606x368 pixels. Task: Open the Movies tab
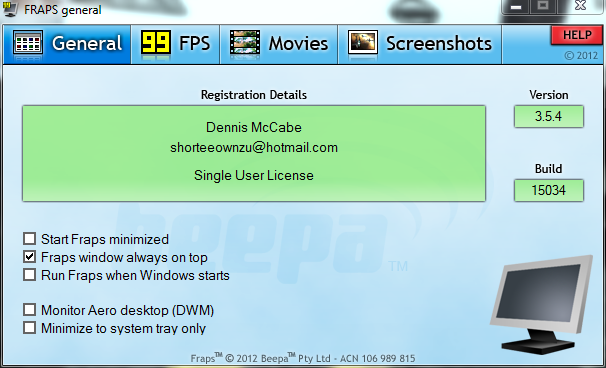click(279, 44)
